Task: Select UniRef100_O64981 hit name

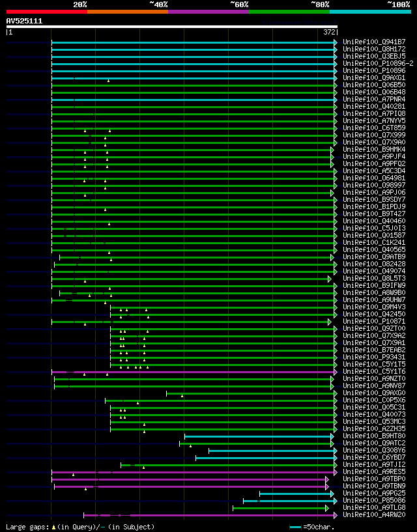Action: [374, 178]
